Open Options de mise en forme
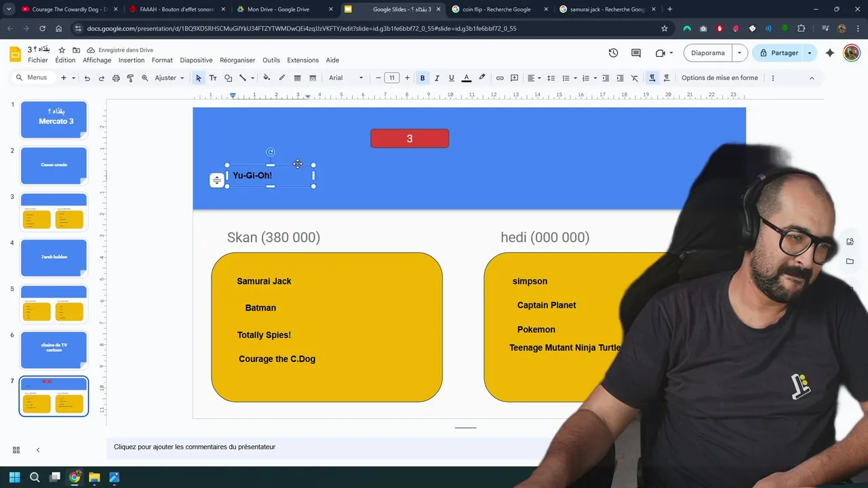868x488 pixels. tap(719, 78)
